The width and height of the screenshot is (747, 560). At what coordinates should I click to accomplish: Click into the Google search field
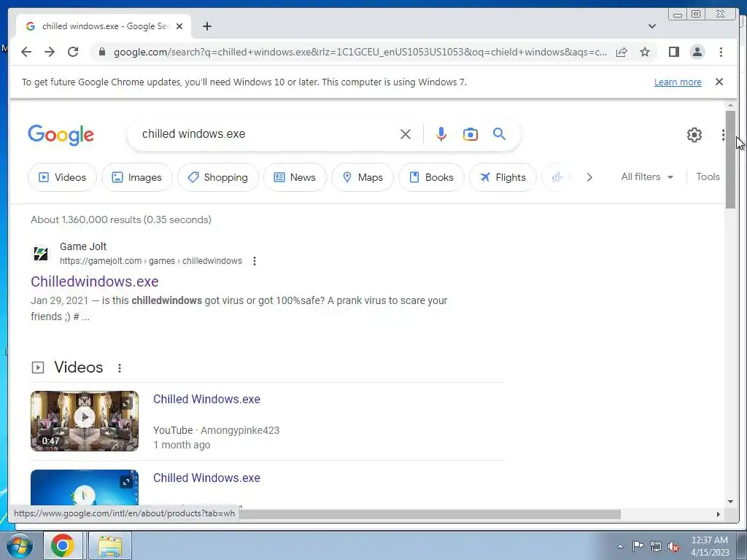(267, 134)
